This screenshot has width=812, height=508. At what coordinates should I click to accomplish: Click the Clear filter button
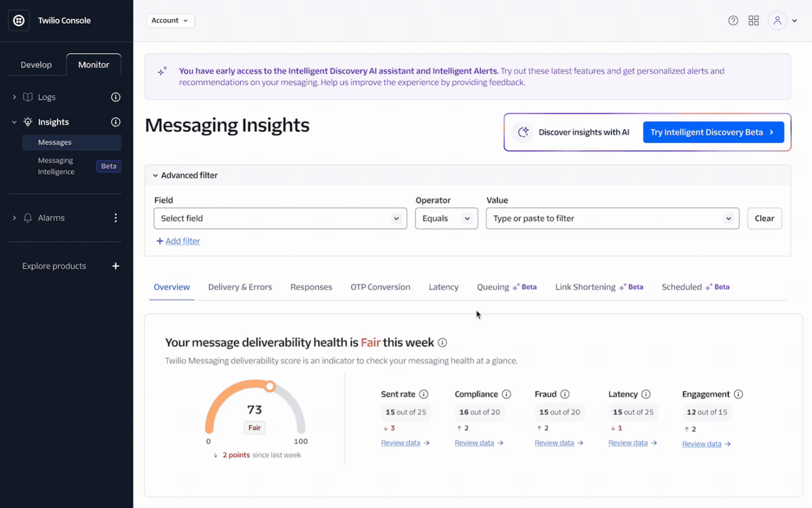(764, 218)
